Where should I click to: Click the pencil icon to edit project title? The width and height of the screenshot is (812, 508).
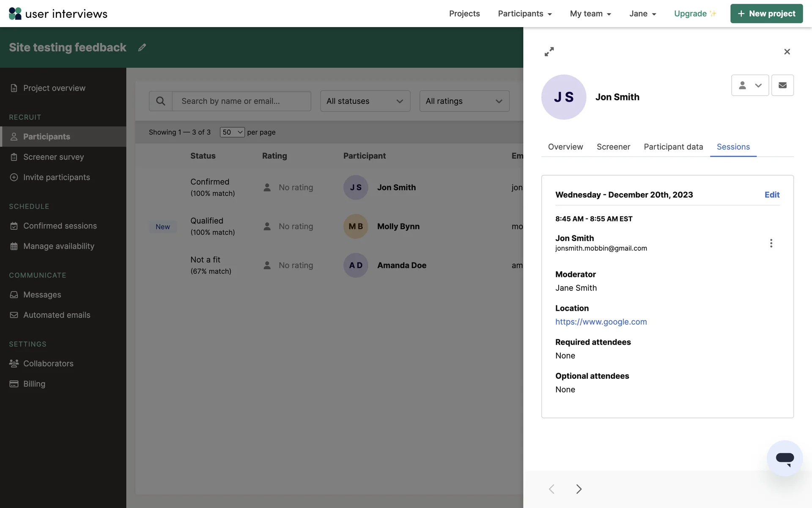click(142, 47)
